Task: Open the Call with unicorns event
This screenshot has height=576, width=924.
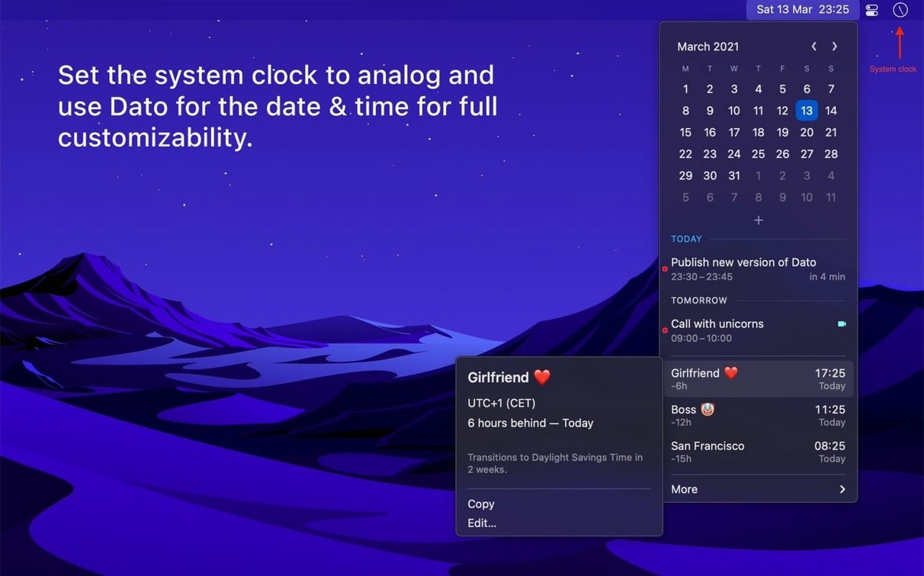Action: pos(759,330)
